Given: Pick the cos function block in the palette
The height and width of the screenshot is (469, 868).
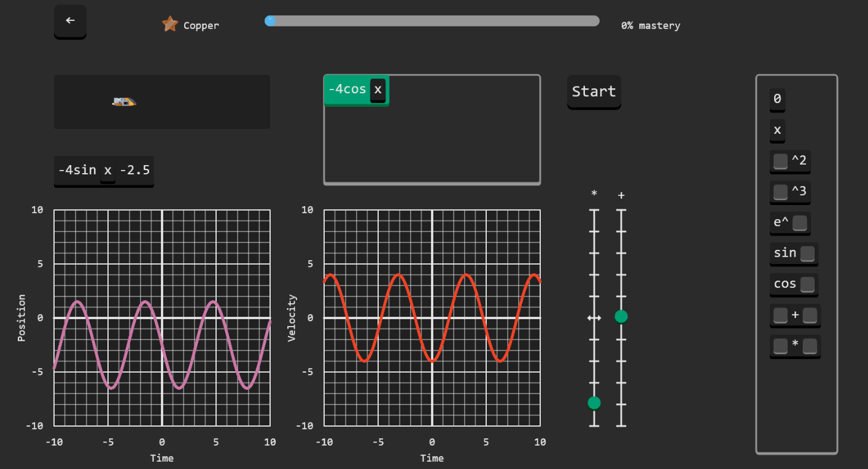Looking at the screenshot, I should click(x=785, y=284).
